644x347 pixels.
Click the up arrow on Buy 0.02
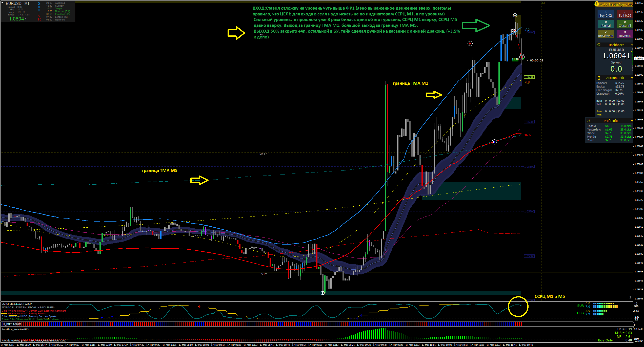[606, 12]
